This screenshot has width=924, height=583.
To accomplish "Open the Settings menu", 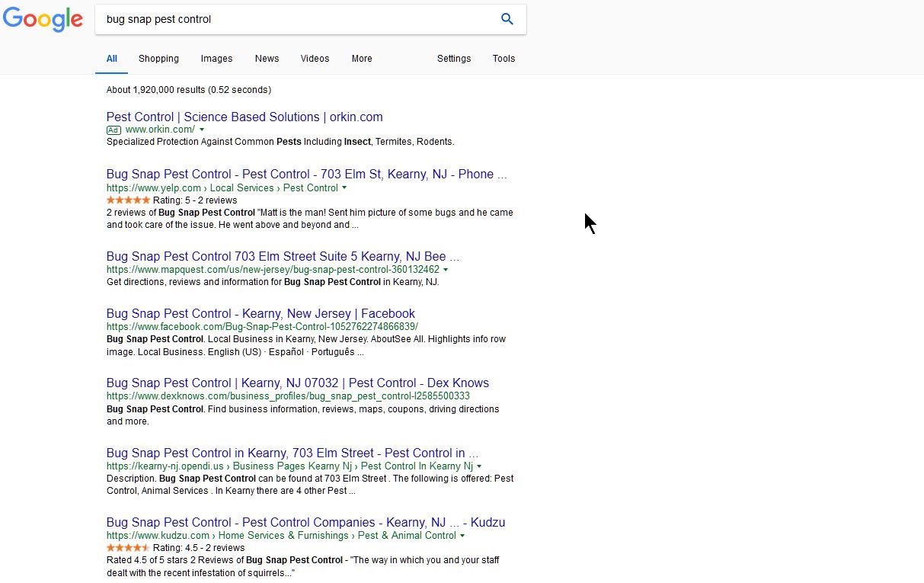I will coord(454,59).
